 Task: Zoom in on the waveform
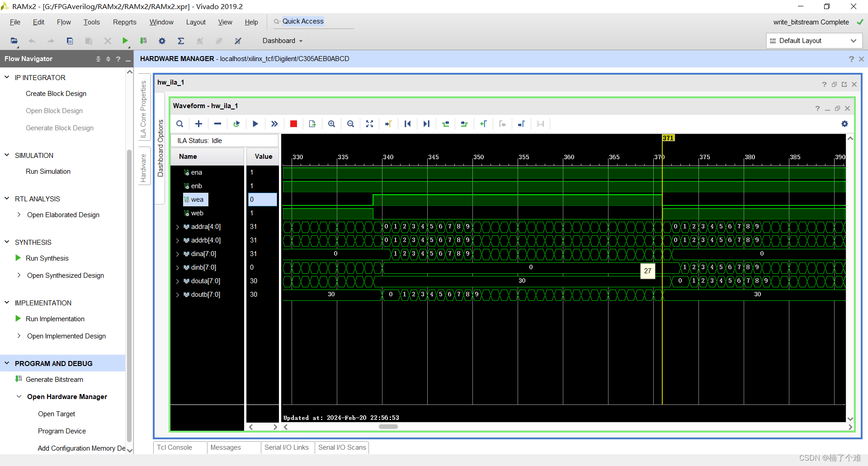(331, 124)
